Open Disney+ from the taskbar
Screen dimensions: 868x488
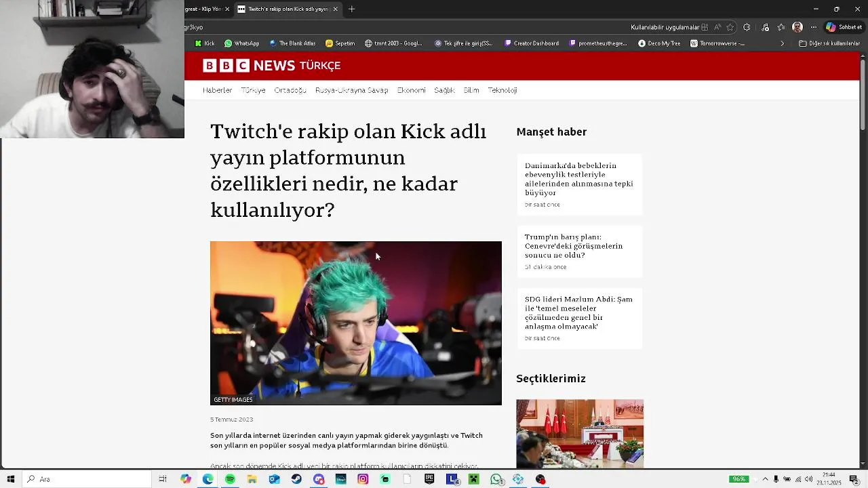coord(340,479)
